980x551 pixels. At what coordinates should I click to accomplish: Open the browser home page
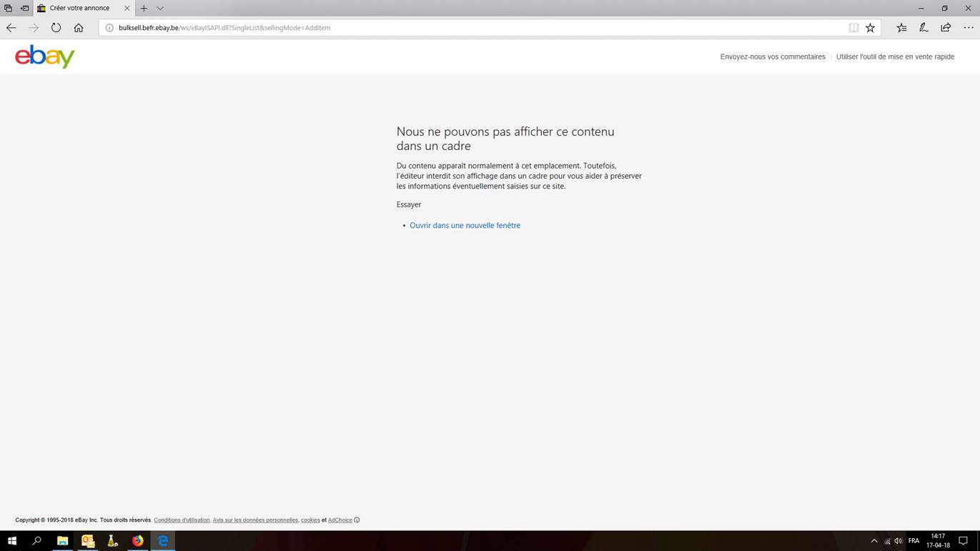79,28
